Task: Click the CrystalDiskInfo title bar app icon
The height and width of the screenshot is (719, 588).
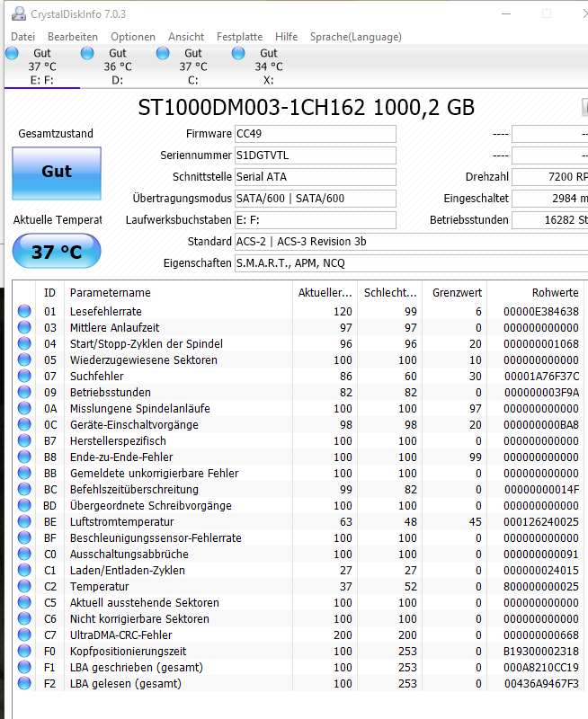Action: click(19, 13)
